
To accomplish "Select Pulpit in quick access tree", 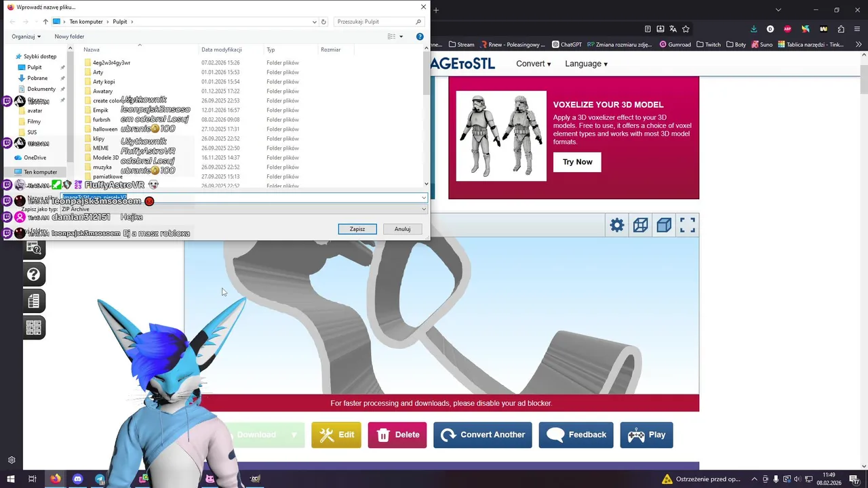I will 35,67.
